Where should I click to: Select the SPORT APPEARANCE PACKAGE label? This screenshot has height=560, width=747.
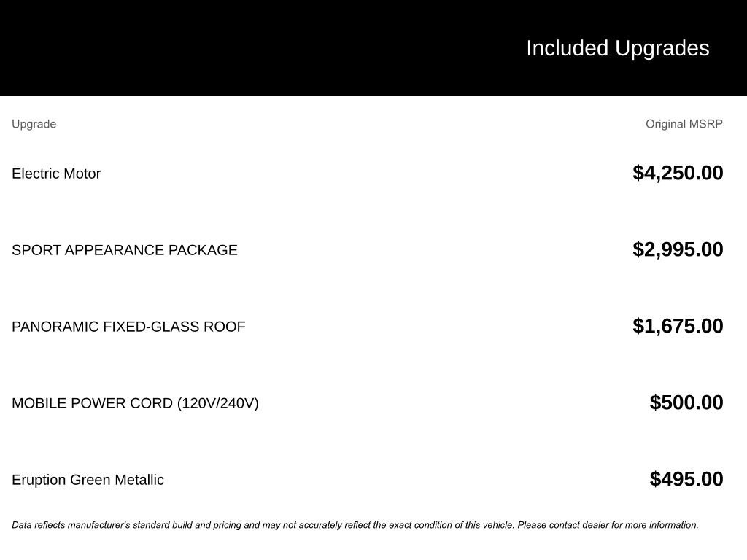tap(125, 250)
